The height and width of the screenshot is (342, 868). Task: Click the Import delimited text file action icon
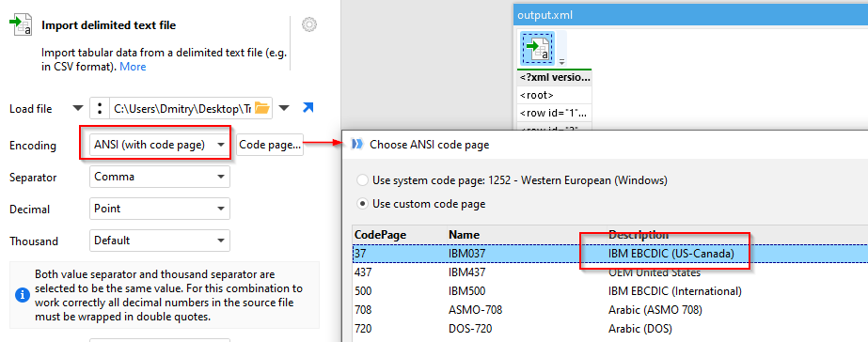tap(21, 25)
